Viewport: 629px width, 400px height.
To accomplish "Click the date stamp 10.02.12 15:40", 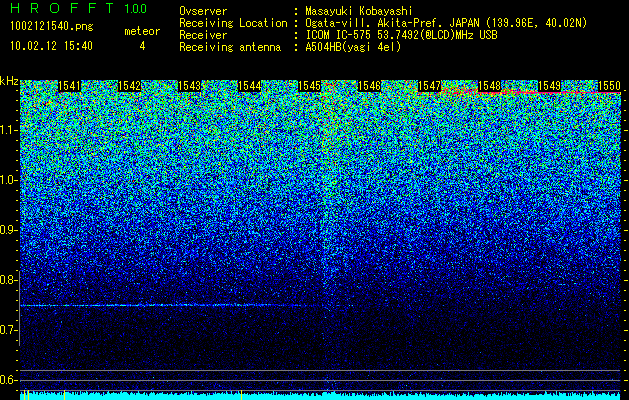I will [51, 46].
